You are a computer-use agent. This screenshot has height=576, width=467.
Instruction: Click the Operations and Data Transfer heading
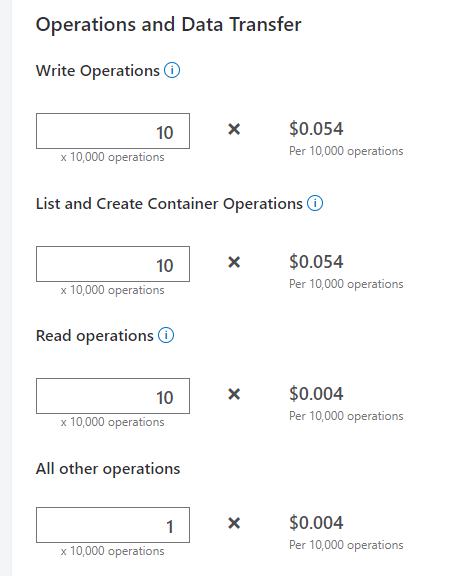pos(168,25)
